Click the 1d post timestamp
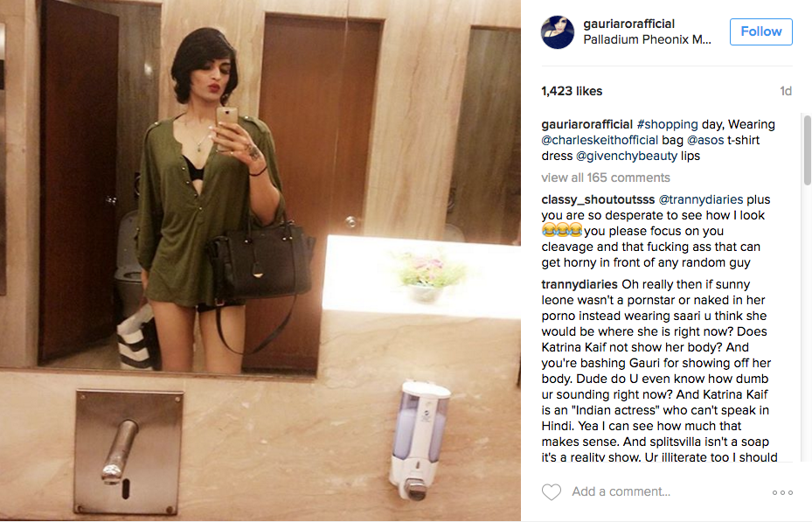Screen dimensions: 812x522 point(786,91)
